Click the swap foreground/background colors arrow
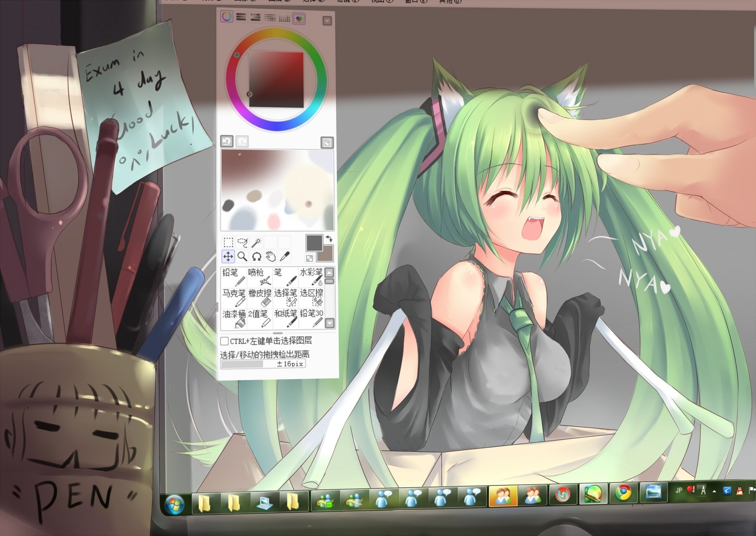Image resolution: width=756 pixels, height=536 pixels. (329, 239)
